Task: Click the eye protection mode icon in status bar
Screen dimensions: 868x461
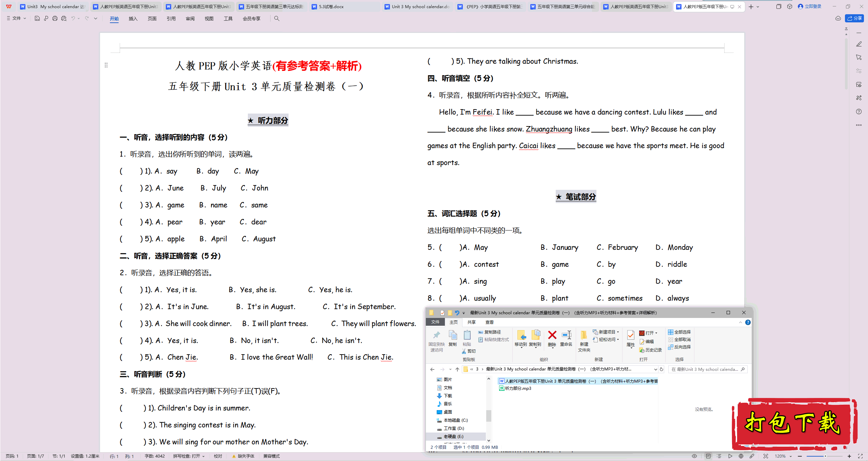Action: 694,456
